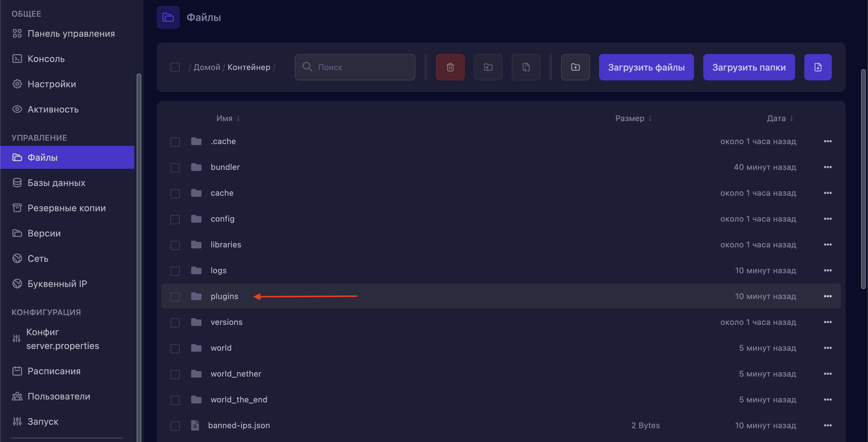Image resolution: width=868 pixels, height=442 pixels.
Task: Click the archive/compress file toolbar icon
Action: [526, 67]
